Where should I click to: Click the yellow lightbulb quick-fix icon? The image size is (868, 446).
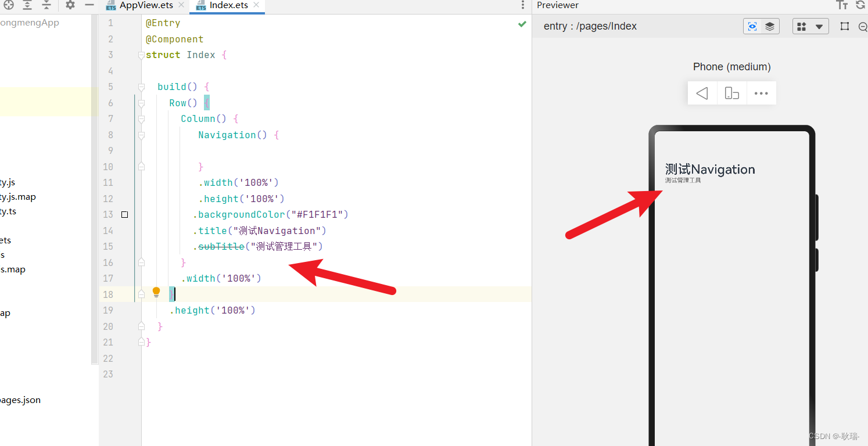(156, 292)
